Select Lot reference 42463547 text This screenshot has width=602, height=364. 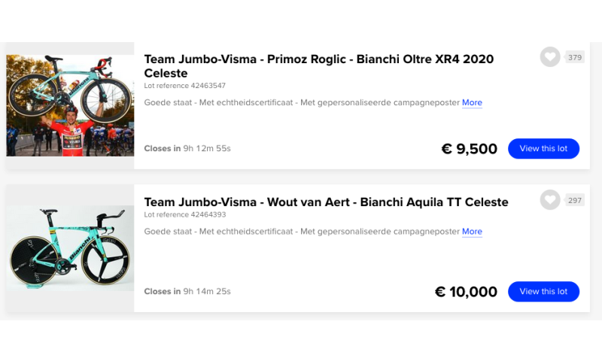point(184,86)
